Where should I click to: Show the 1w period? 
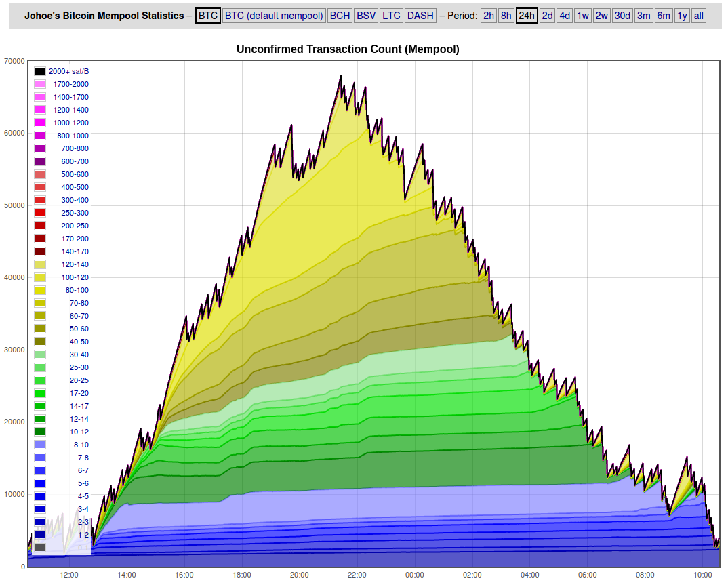pos(583,16)
